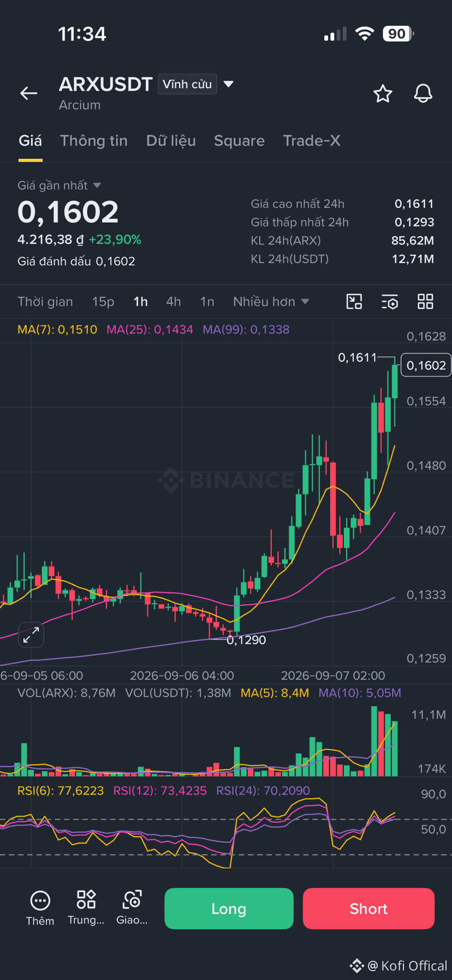
Task: Add ARXUSDT to favorites with star icon
Action: click(x=383, y=94)
